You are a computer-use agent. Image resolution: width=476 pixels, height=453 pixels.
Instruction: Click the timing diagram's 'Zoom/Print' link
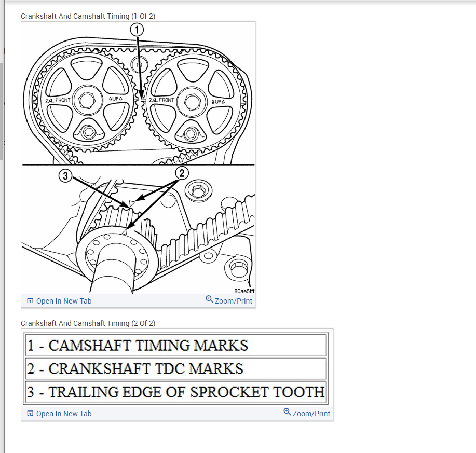[234, 301]
